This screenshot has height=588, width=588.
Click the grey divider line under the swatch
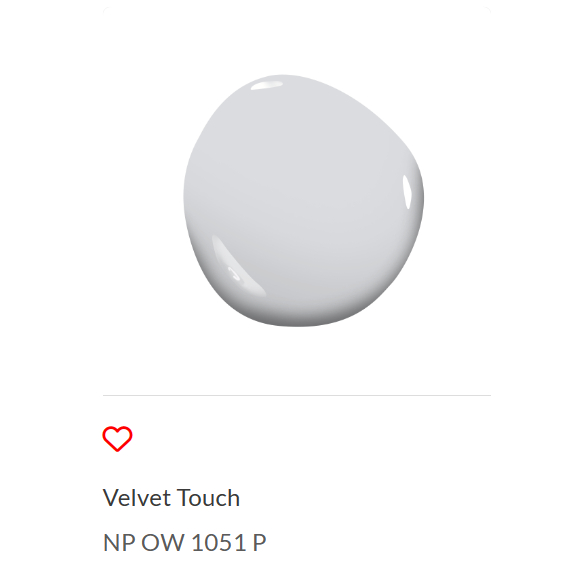[x=297, y=395]
